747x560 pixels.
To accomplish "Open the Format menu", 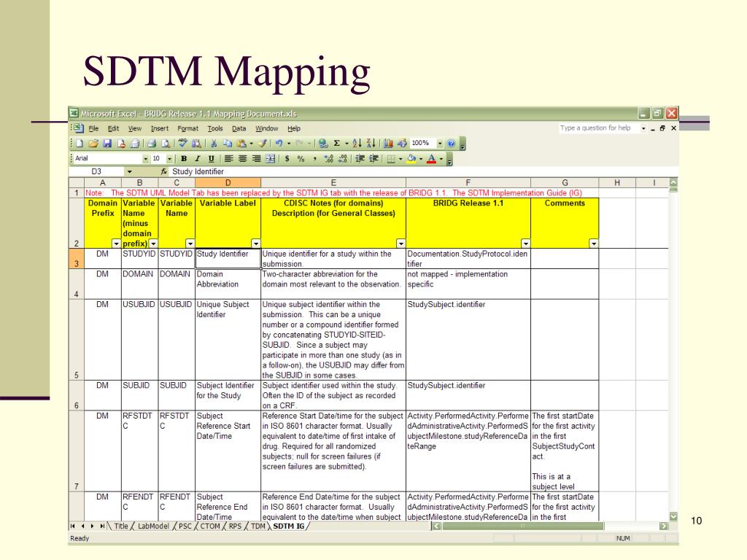I will coord(187,128).
